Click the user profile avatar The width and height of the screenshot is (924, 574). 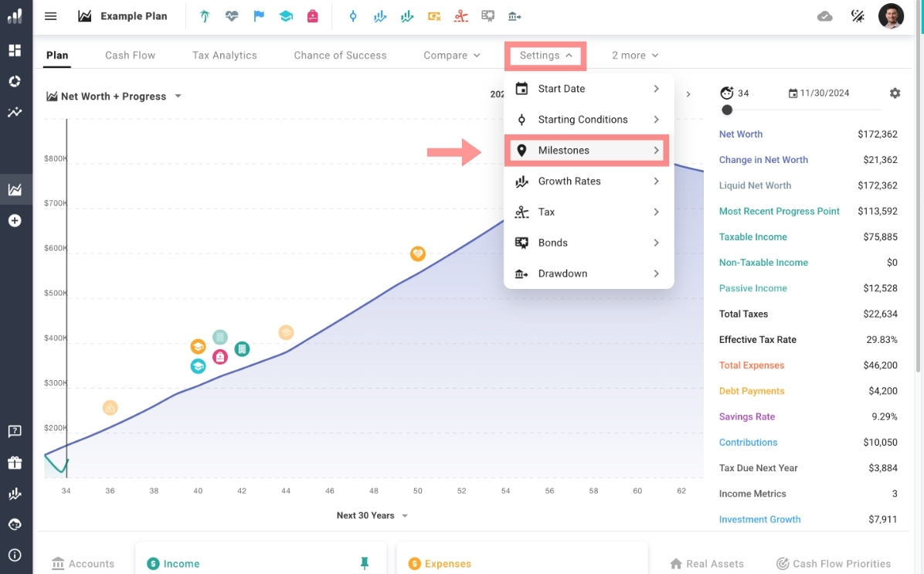click(891, 16)
